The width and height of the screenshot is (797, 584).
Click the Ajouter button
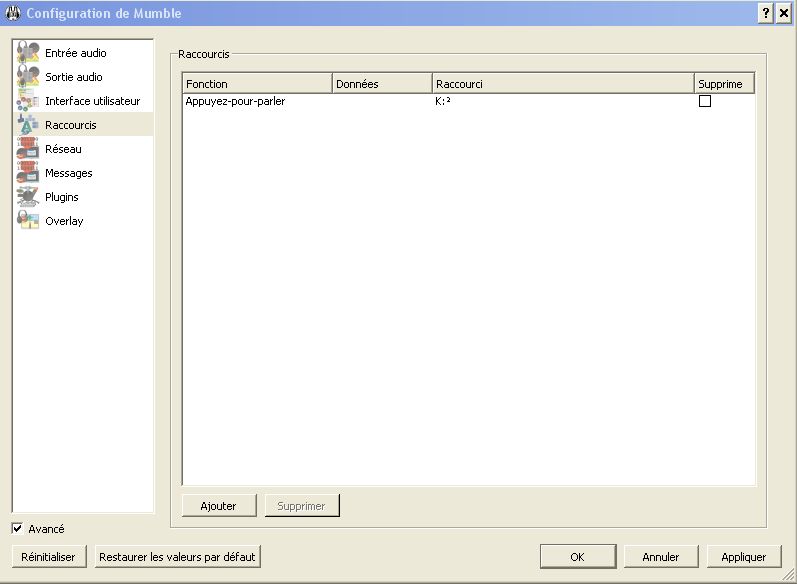[x=219, y=506]
